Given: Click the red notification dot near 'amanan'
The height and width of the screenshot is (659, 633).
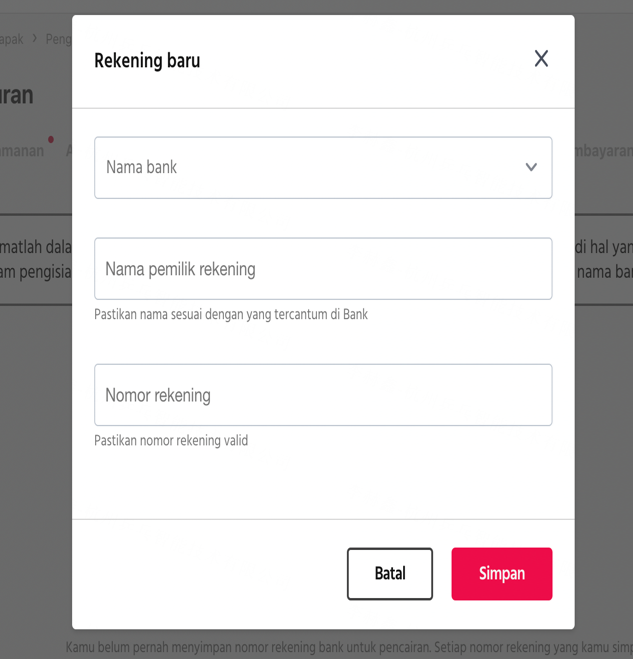Looking at the screenshot, I should [x=51, y=139].
